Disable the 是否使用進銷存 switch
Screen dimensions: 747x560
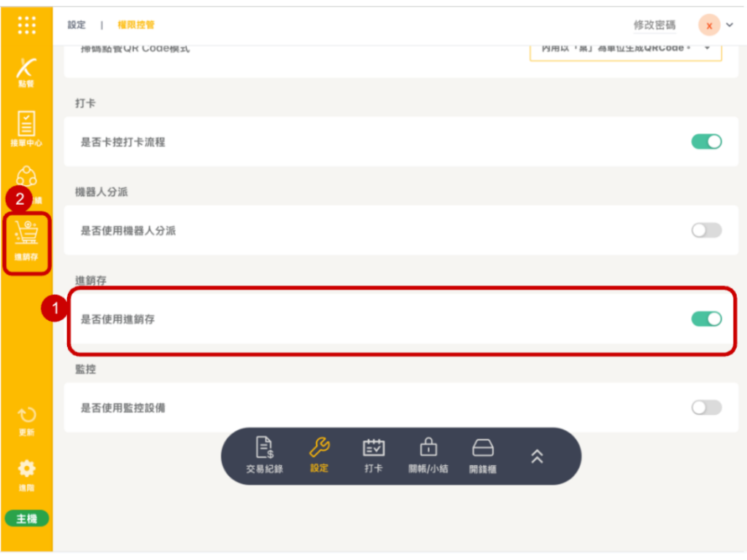(x=706, y=319)
